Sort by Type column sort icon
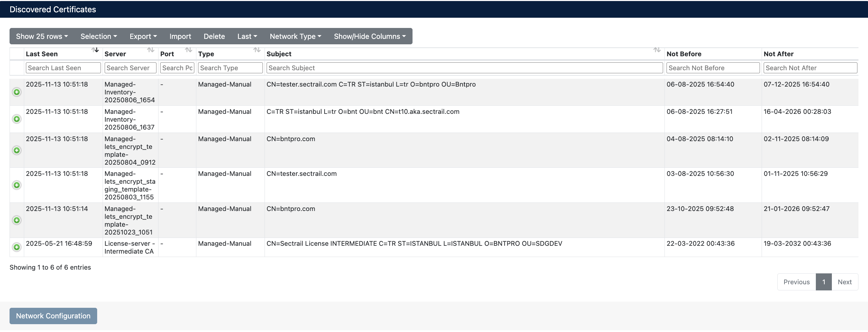The height and width of the screenshot is (332, 868). point(257,50)
